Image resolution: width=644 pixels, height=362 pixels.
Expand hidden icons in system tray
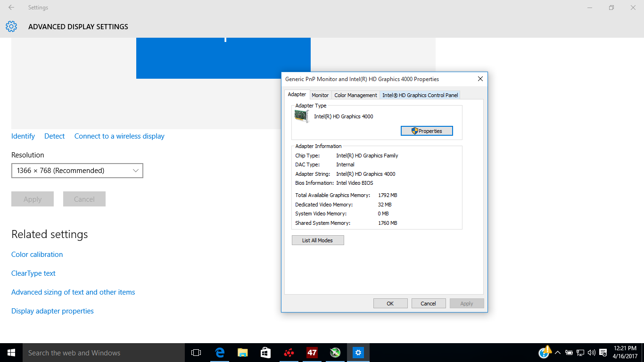tap(558, 353)
